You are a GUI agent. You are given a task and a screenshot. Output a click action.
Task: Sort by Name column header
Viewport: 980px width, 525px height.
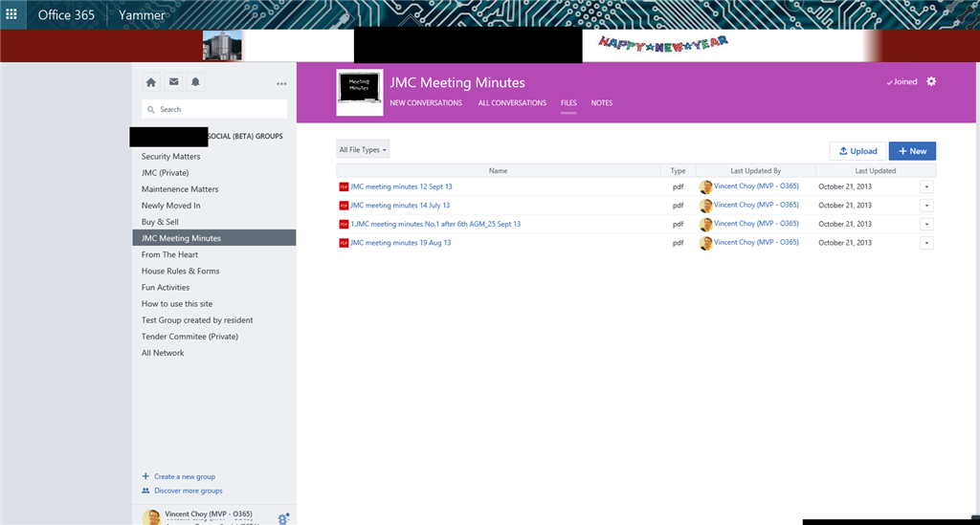point(498,170)
